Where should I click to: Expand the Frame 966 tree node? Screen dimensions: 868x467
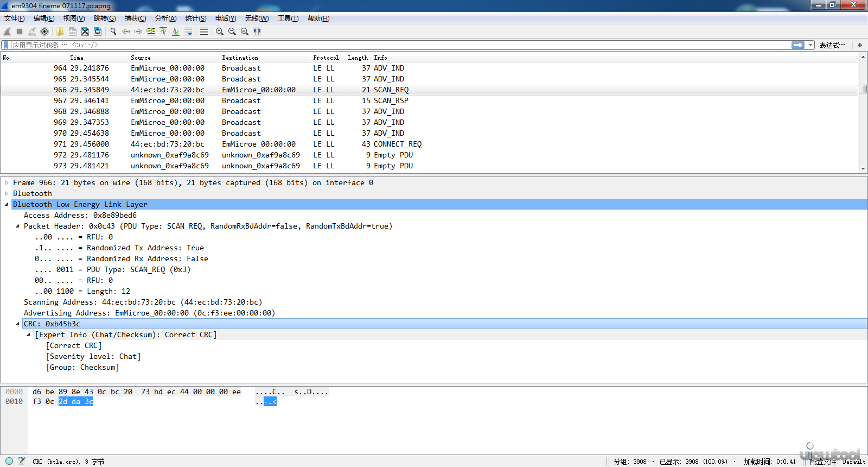coord(7,183)
